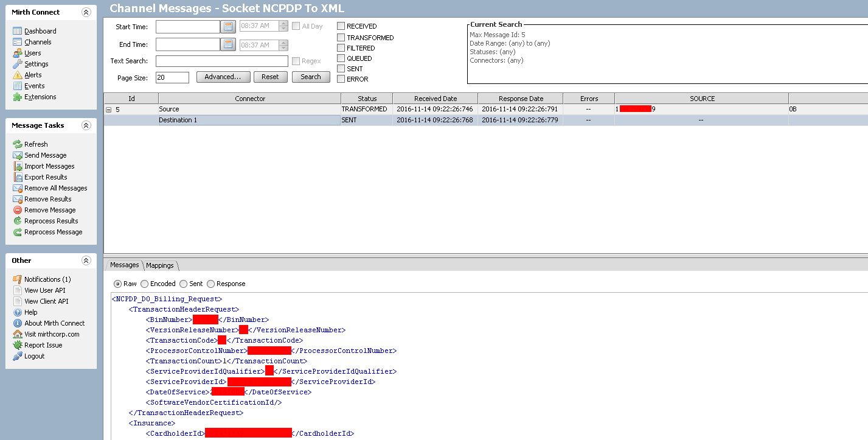Check the RECEIVED status filter
868x440 pixels.
tap(341, 26)
